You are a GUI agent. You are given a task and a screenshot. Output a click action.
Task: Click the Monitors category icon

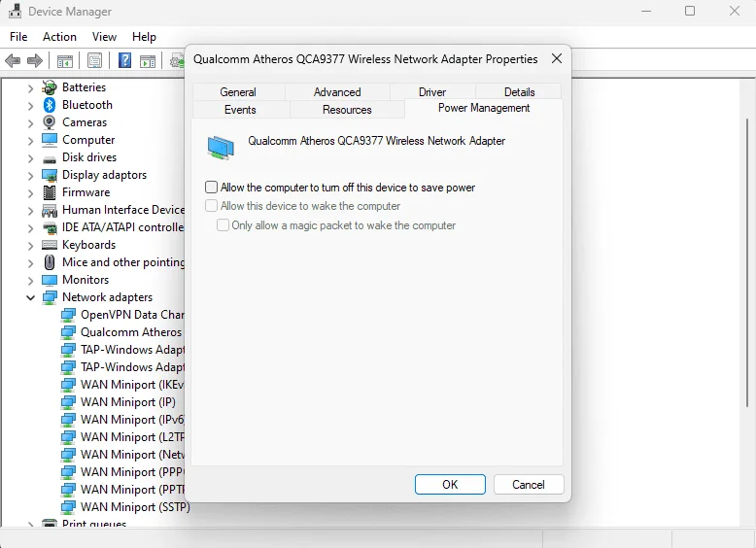50,280
